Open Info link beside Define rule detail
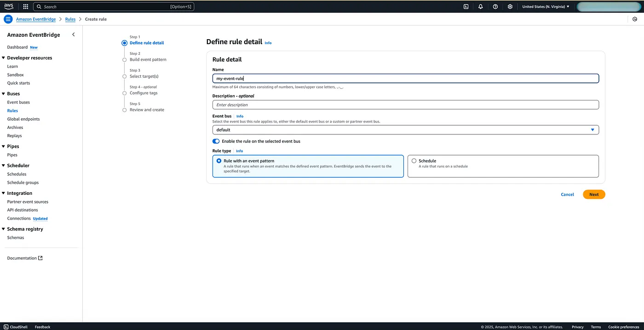This screenshot has width=644, height=330. pyautogui.click(x=268, y=43)
